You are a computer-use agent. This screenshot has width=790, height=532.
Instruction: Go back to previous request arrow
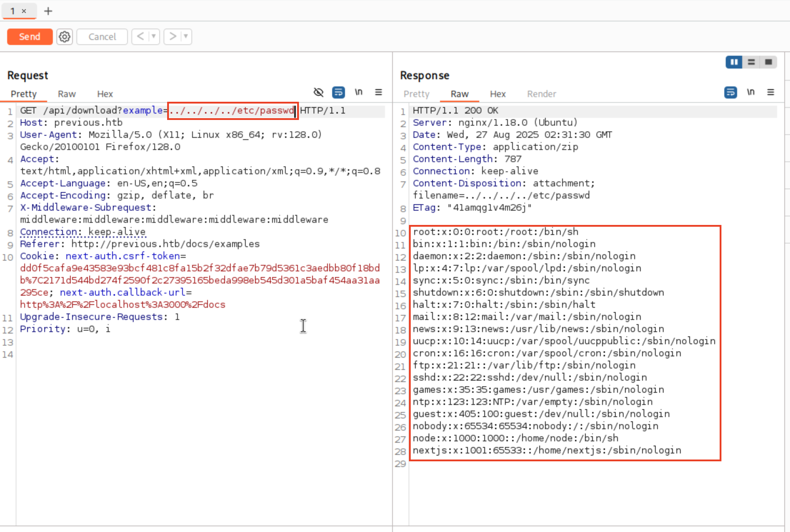point(140,36)
